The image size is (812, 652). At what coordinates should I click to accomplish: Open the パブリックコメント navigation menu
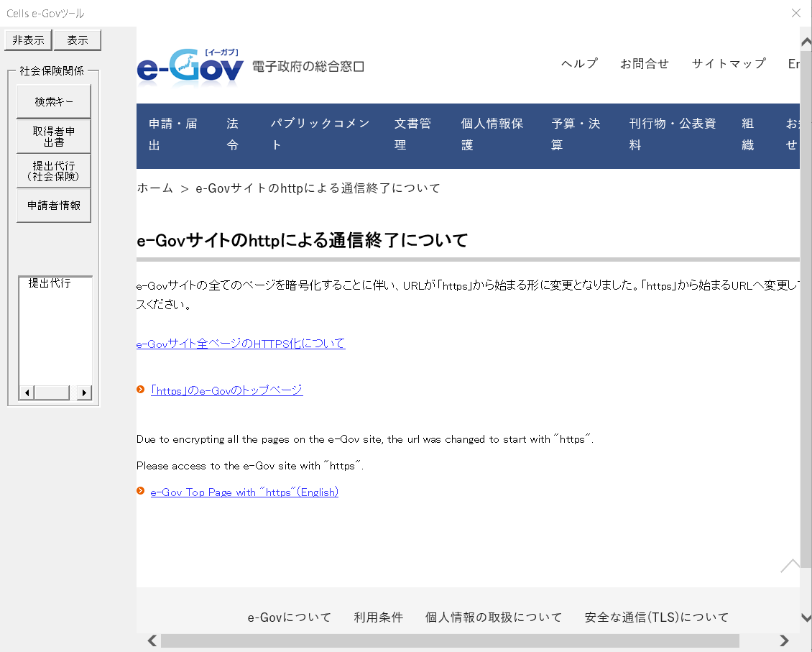point(320,134)
